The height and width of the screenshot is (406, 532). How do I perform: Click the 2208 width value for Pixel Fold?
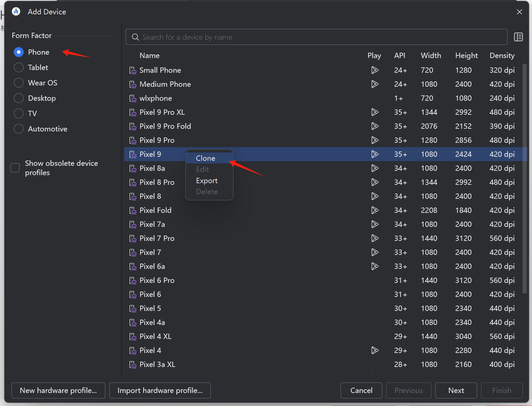[x=429, y=210]
